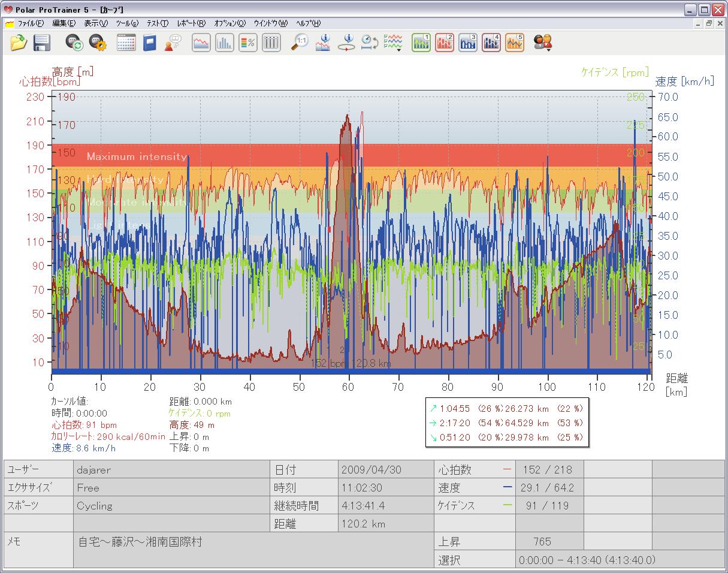Click the uphill row 1:04:55 in legend box
This screenshot has width=728, height=573.
coord(506,408)
